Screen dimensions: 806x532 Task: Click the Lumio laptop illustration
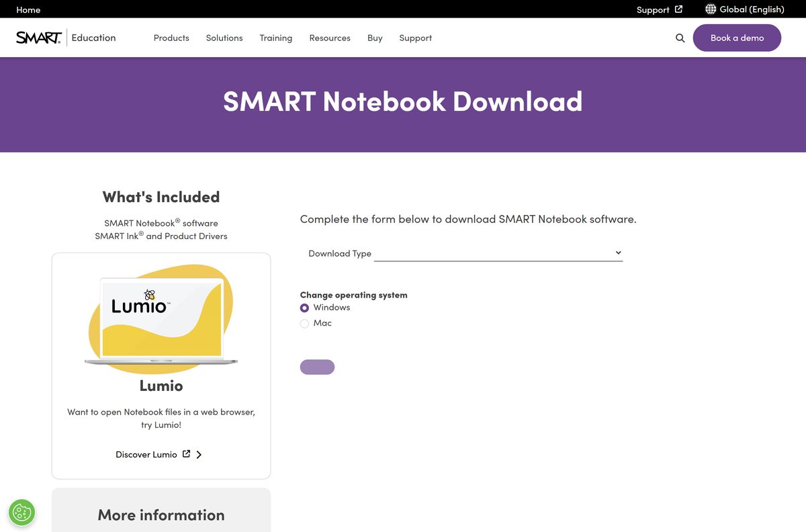[x=161, y=319]
